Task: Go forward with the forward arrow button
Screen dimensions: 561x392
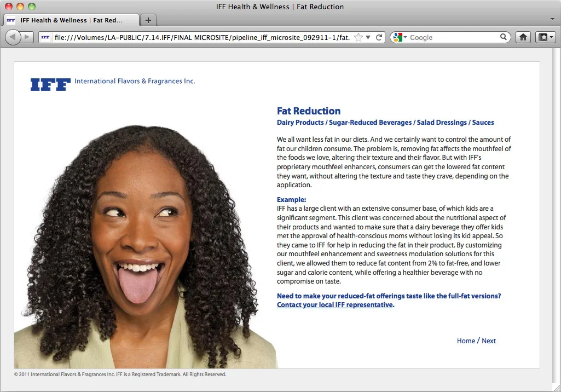Action: click(27, 37)
